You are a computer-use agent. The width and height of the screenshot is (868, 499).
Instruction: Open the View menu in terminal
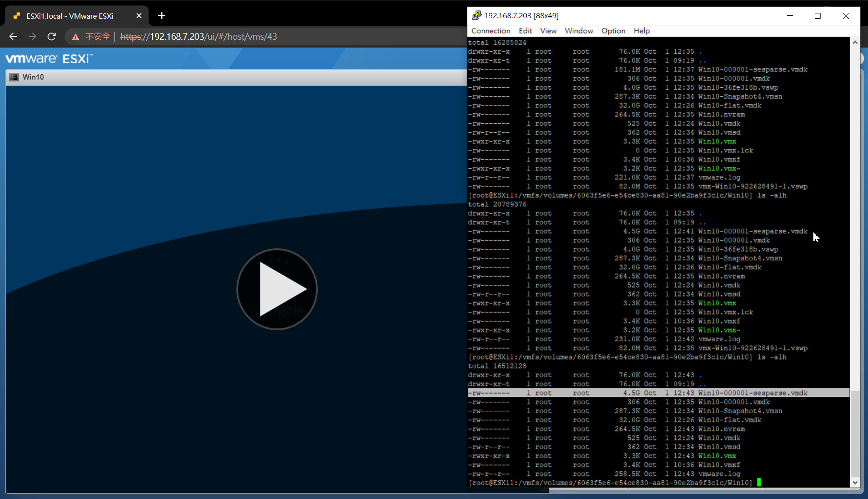click(548, 31)
